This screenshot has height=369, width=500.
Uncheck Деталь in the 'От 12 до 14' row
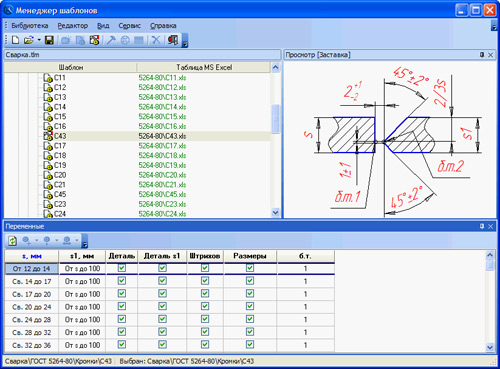coord(122,268)
